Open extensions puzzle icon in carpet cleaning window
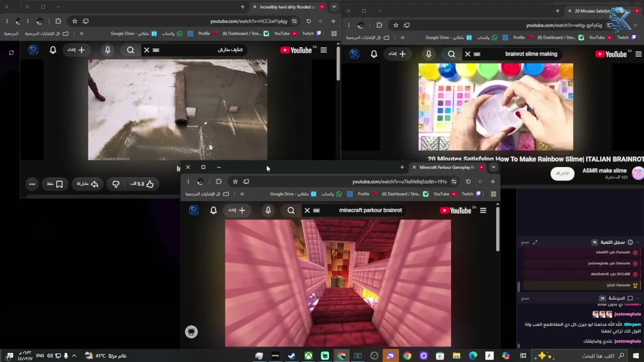This screenshot has height=362, width=644. (58, 21)
